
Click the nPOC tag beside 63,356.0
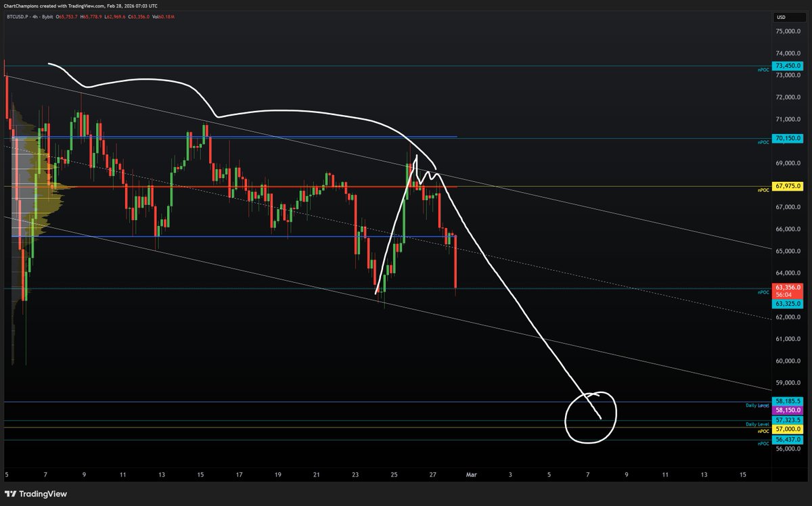[x=763, y=292]
